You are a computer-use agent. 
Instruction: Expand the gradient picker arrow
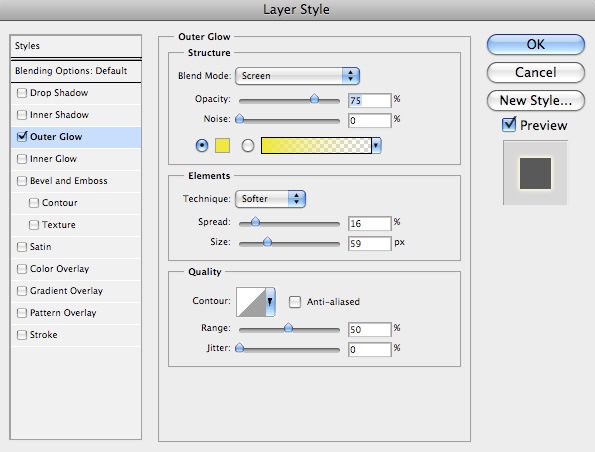[x=376, y=146]
